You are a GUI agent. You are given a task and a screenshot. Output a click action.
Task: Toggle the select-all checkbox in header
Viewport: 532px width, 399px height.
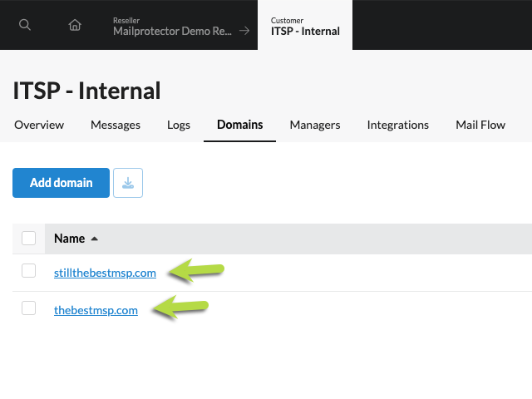point(29,239)
